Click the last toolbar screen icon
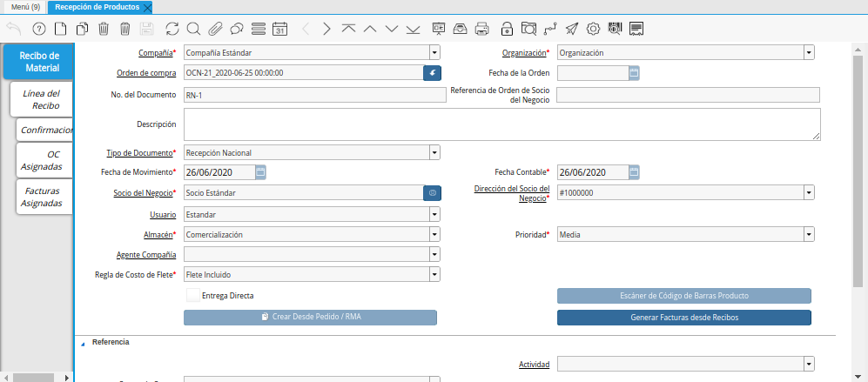Viewport: 868px width, 382px height. [x=636, y=29]
